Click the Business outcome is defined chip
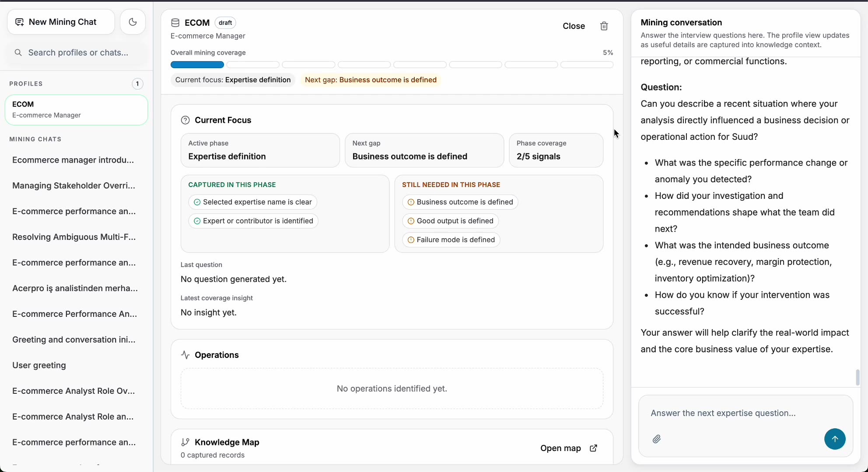 pyautogui.click(x=460, y=202)
